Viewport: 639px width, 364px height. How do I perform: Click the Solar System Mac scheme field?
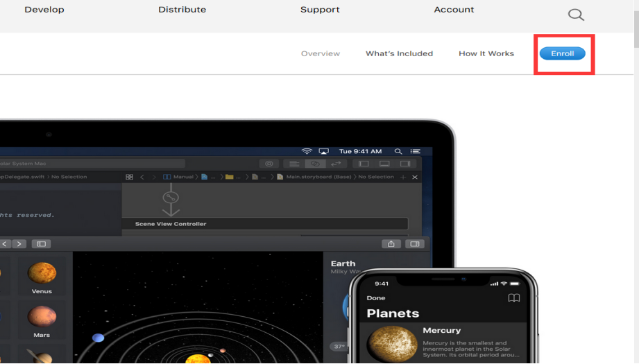point(92,163)
